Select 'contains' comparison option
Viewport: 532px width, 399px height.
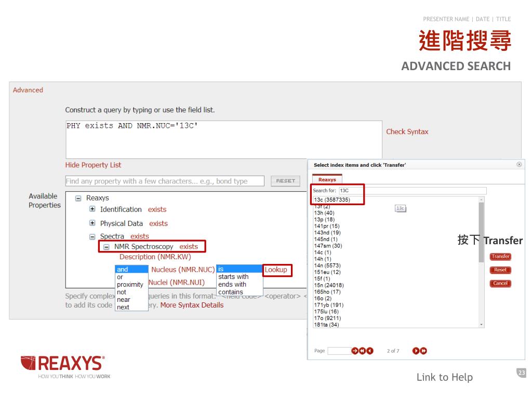[x=240, y=292]
